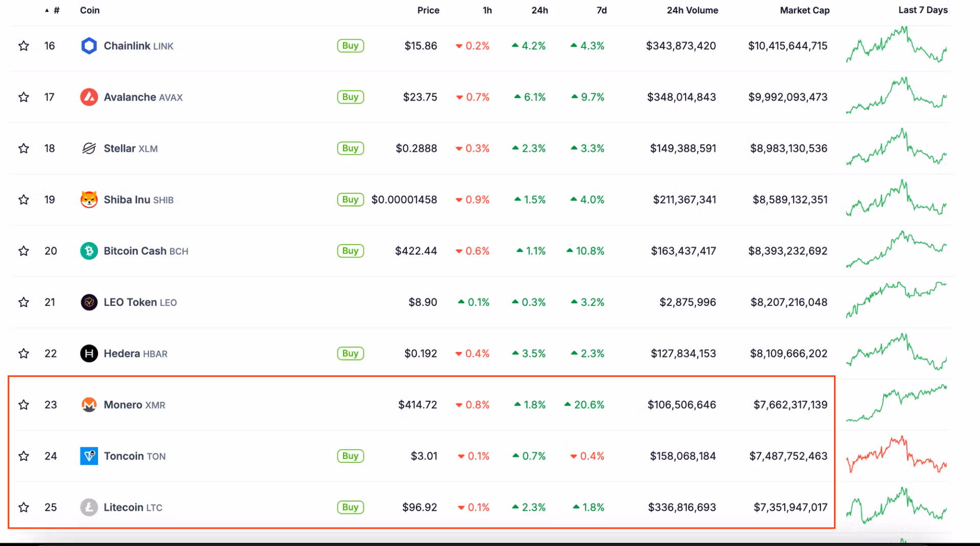Sort by the 24h change column header
Screen dimensions: 980x546
(540, 10)
